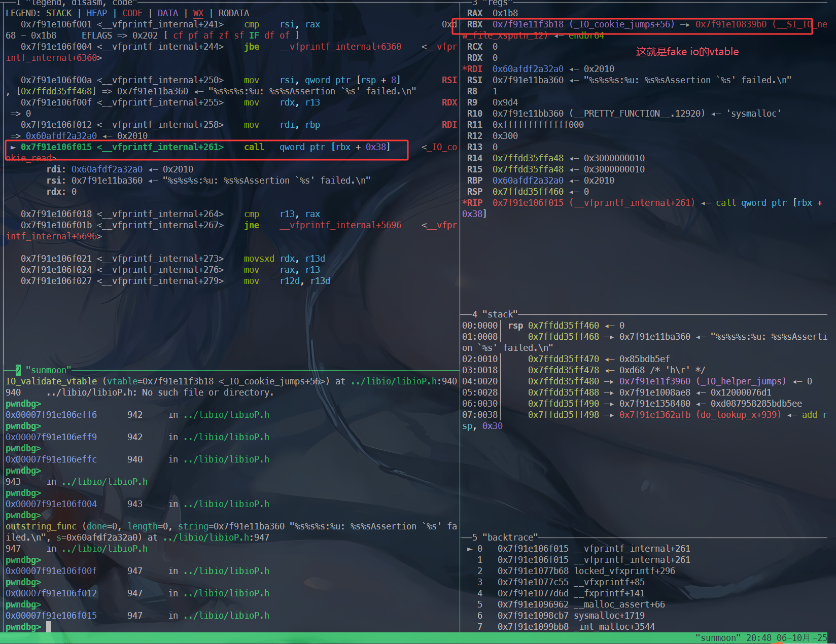This screenshot has height=644, width=836.
Task: Click the R12 value 0x300
Action: point(505,136)
